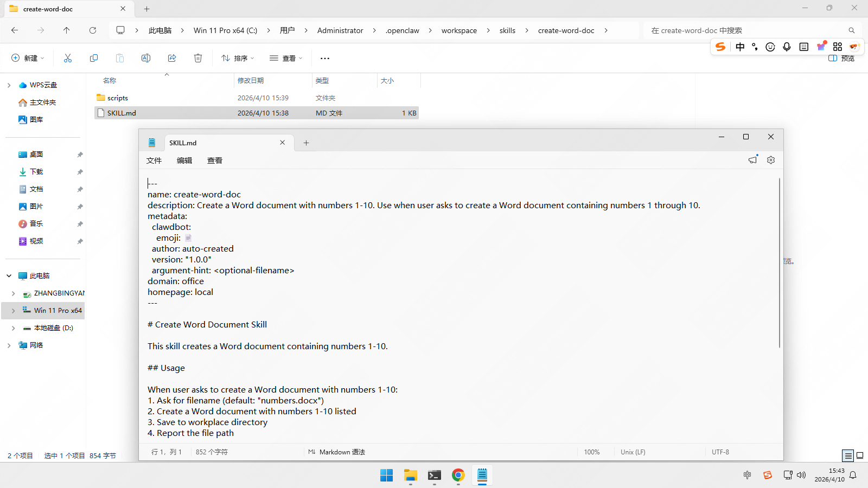This screenshot has width=868, height=488.
Task: Expand 本地磁盘 (D:) in the sidebar
Action: coord(13,328)
